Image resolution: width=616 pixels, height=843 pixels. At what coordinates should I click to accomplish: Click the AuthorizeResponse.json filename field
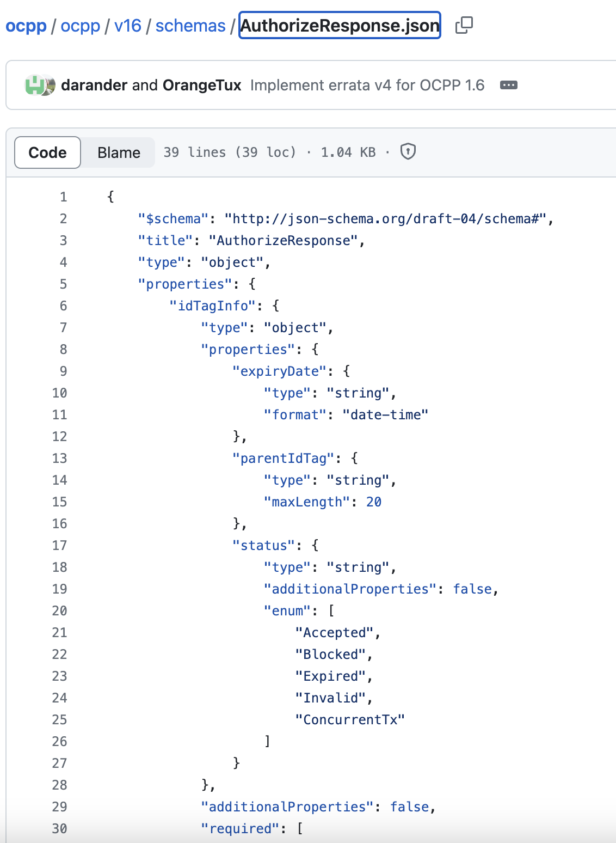(339, 26)
